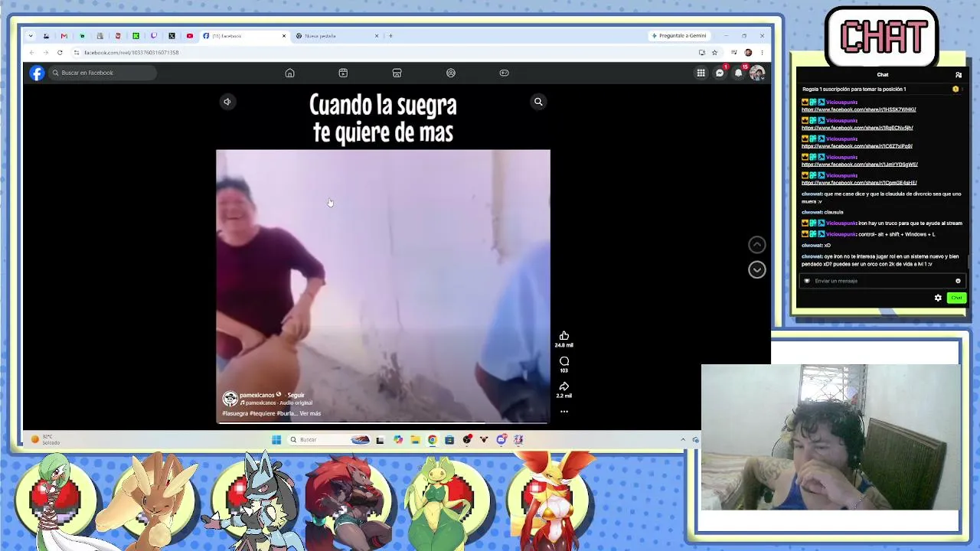The width and height of the screenshot is (980, 551).
Task: Click the address bar URL
Action: [131, 53]
